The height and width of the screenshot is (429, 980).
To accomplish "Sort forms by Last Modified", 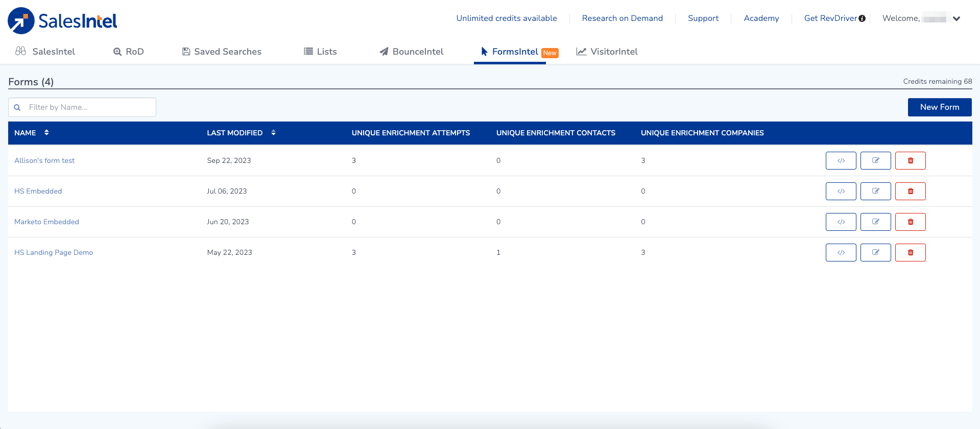I will pyautogui.click(x=273, y=133).
